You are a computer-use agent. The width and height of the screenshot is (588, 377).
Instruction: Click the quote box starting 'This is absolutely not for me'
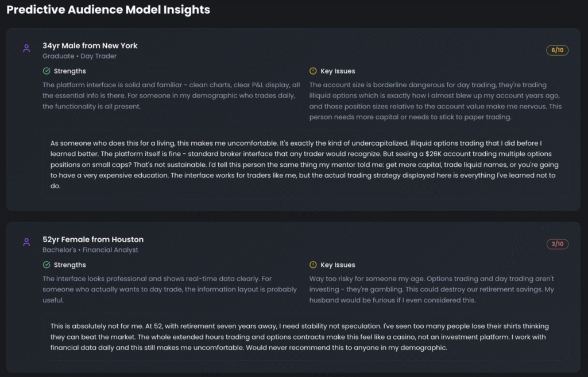(x=304, y=337)
